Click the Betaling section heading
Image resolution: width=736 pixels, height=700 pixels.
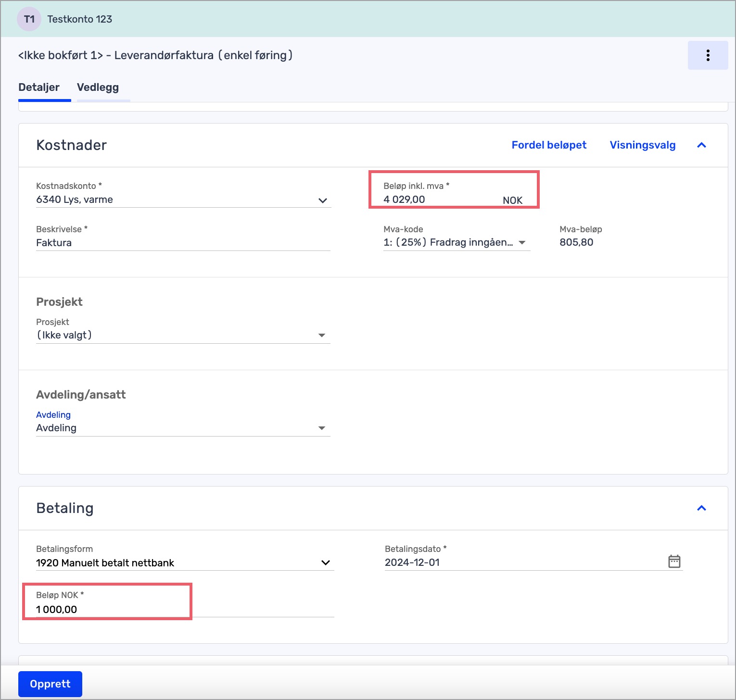[65, 508]
